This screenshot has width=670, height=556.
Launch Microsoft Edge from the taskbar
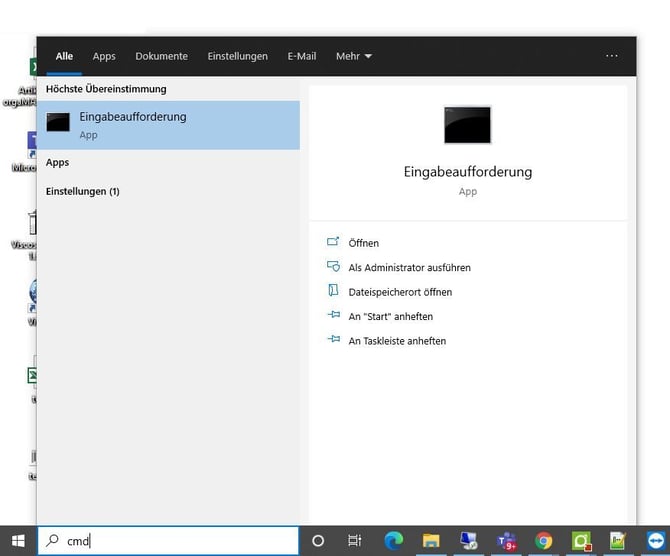(x=393, y=541)
